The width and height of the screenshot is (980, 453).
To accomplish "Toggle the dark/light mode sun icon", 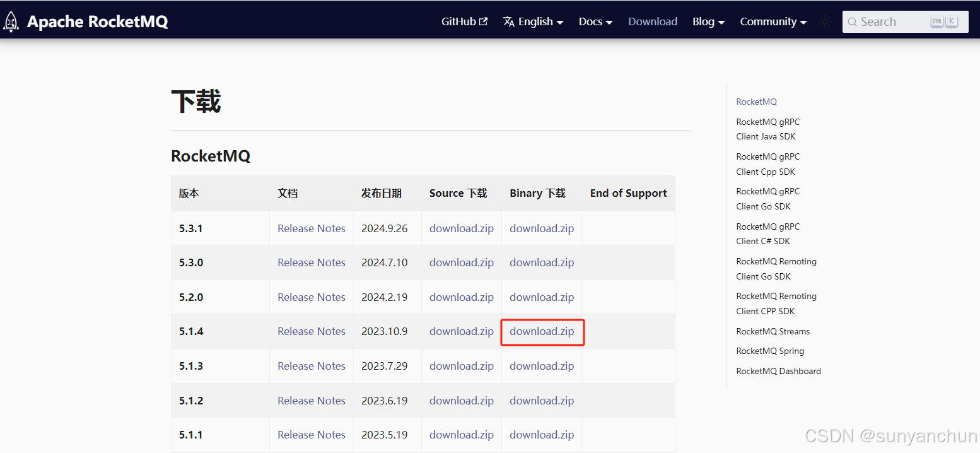I will pos(825,21).
